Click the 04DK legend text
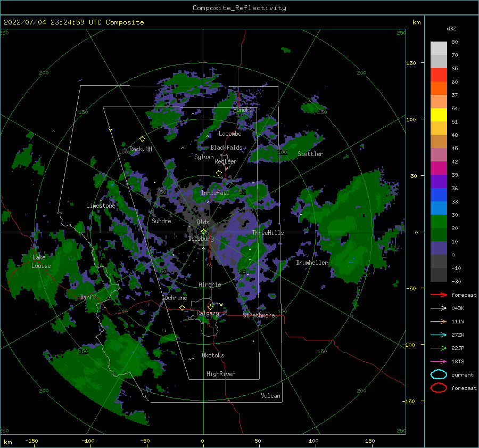Viewport: 479px width, 448px height. 458,308
